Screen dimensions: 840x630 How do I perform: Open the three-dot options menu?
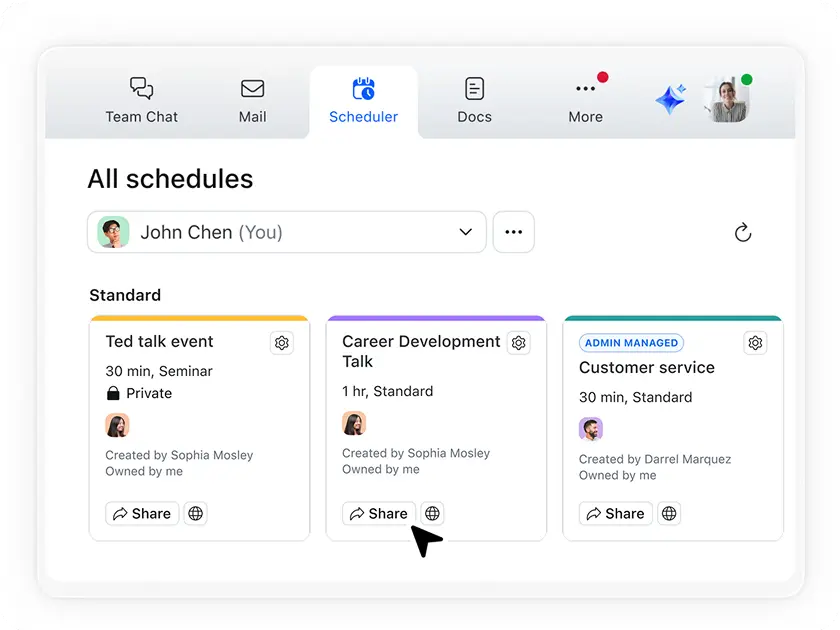click(x=513, y=231)
